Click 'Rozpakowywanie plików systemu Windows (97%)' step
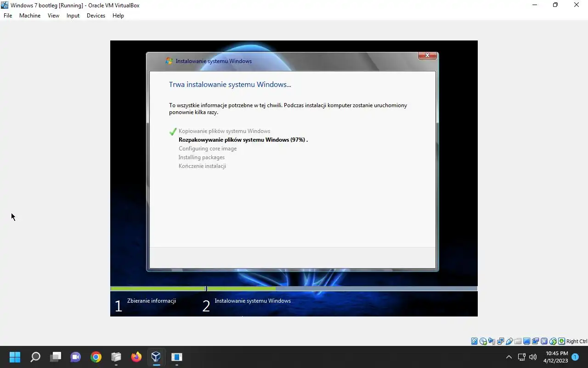Viewport: 588px width, 368px height. pyautogui.click(x=243, y=140)
